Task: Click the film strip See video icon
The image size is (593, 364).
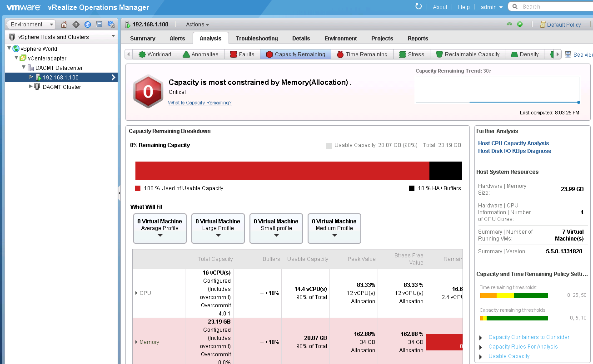Action: pos(568,54)
